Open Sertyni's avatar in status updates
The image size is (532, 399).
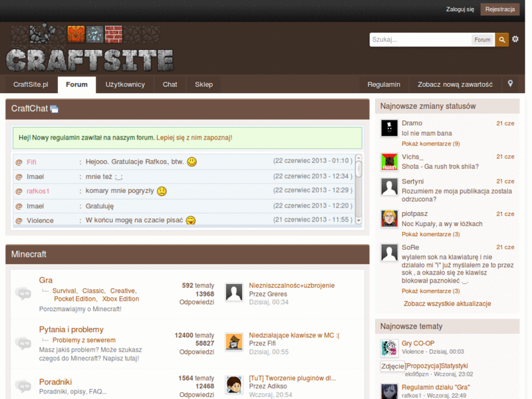(389, 186)
